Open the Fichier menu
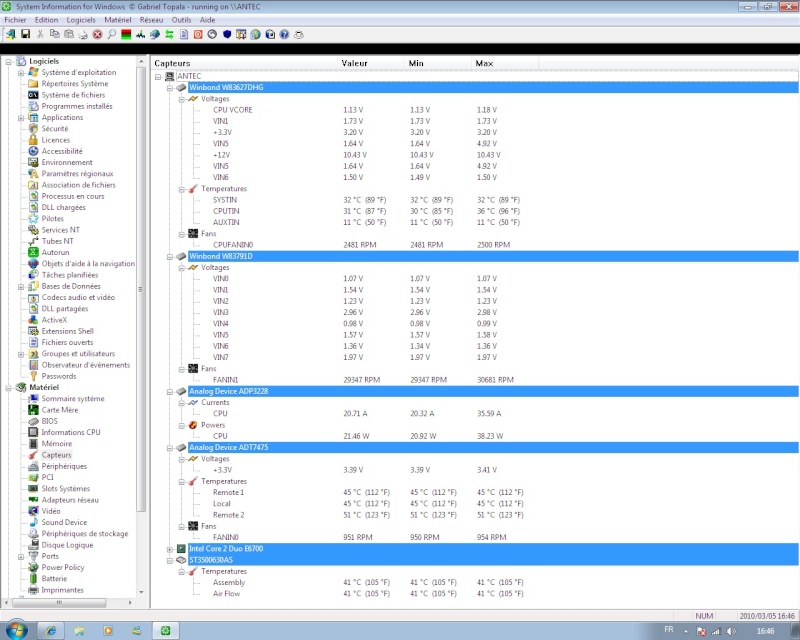 pos(15,20)
